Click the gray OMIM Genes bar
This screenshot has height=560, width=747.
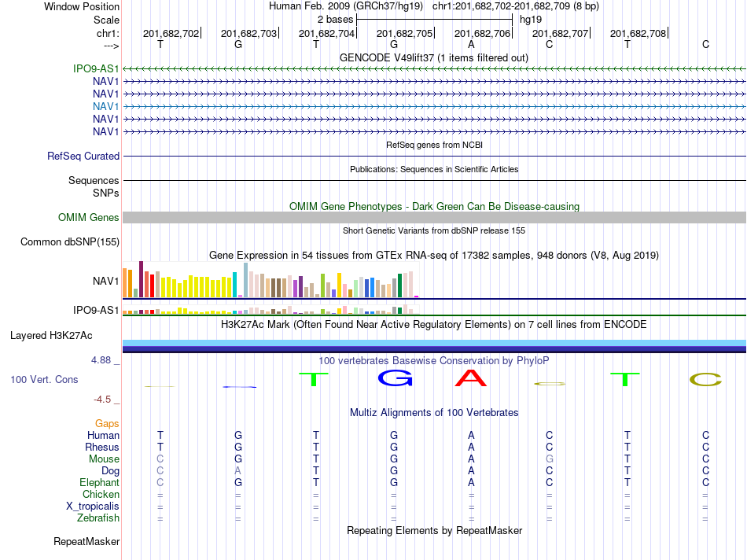(x=434, y=217)
